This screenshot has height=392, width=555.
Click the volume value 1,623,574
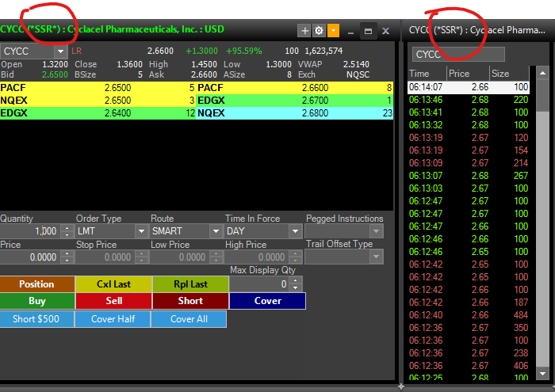pyautogui.click(x=323, y=51)
